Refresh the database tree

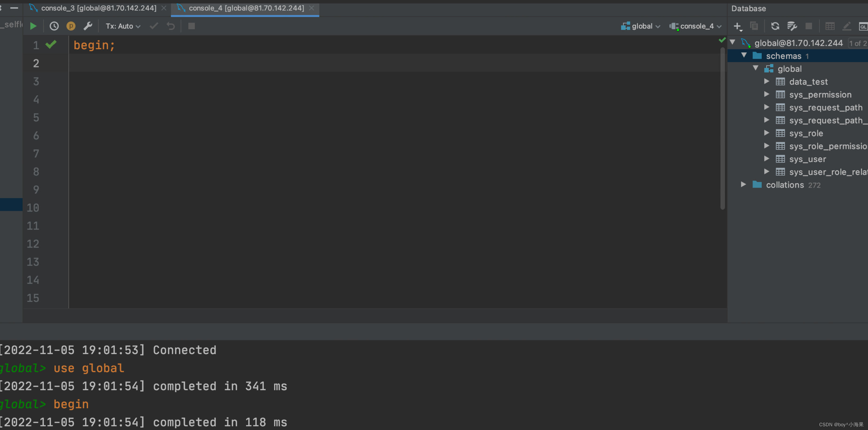pyautogui.click(x=775, y=26)
